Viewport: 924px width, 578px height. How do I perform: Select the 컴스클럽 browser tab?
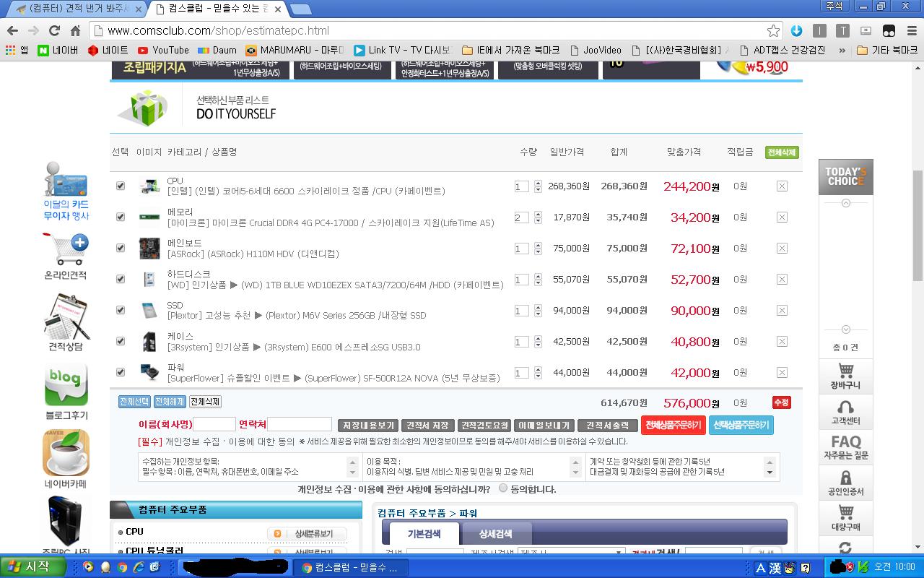218,9
